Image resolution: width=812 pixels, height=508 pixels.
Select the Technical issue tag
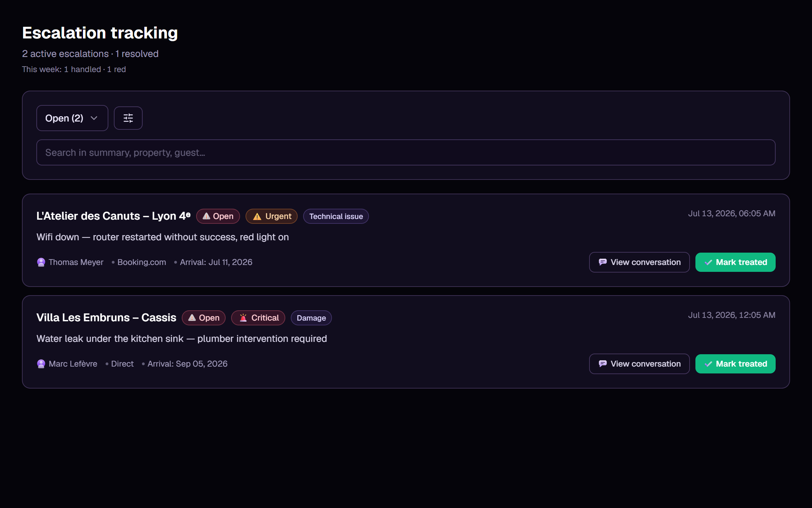(336, 216)
